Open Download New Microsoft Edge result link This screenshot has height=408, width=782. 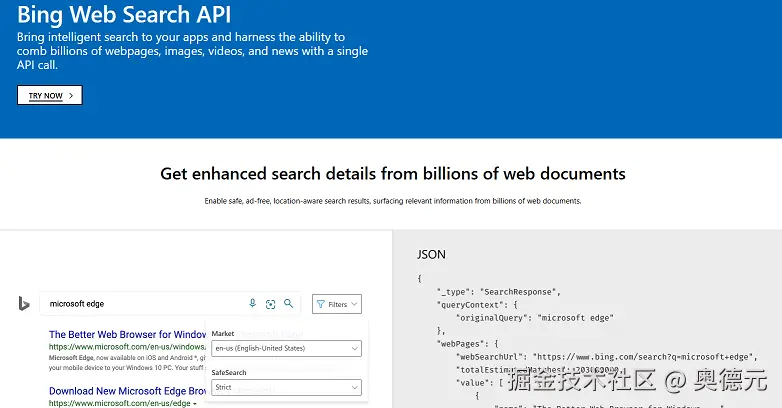click(x=127, y=391)
